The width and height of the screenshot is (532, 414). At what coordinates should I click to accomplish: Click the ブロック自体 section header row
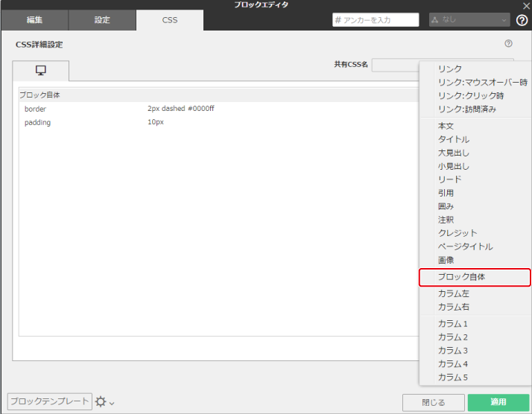coord(219,95)
